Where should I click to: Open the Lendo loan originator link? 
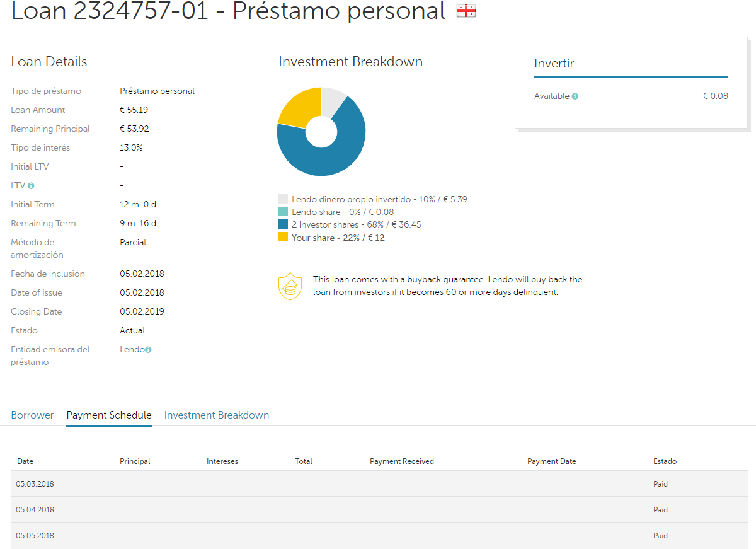[132, 349]
